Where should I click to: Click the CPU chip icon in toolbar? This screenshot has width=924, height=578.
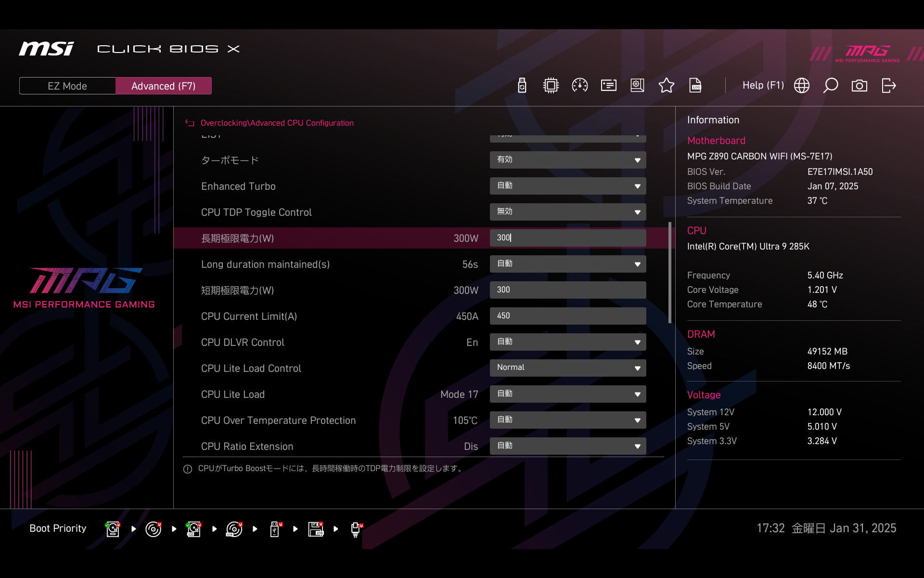551,86
